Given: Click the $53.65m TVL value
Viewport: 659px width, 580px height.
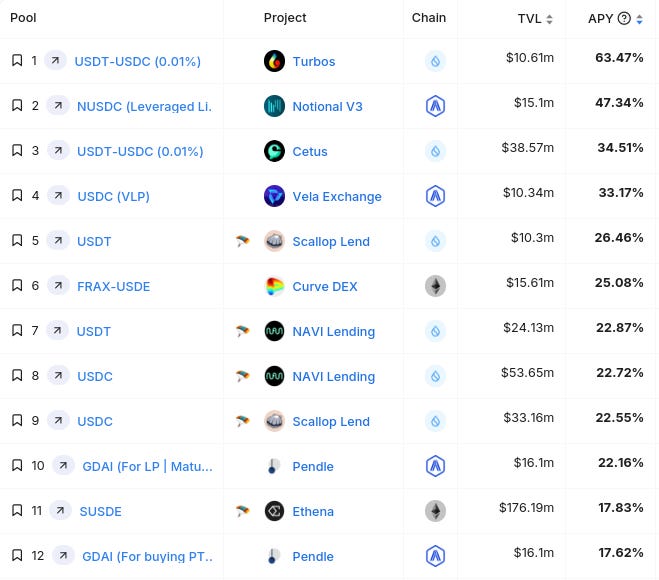Looking at the screenshot, I should (527, 372).
